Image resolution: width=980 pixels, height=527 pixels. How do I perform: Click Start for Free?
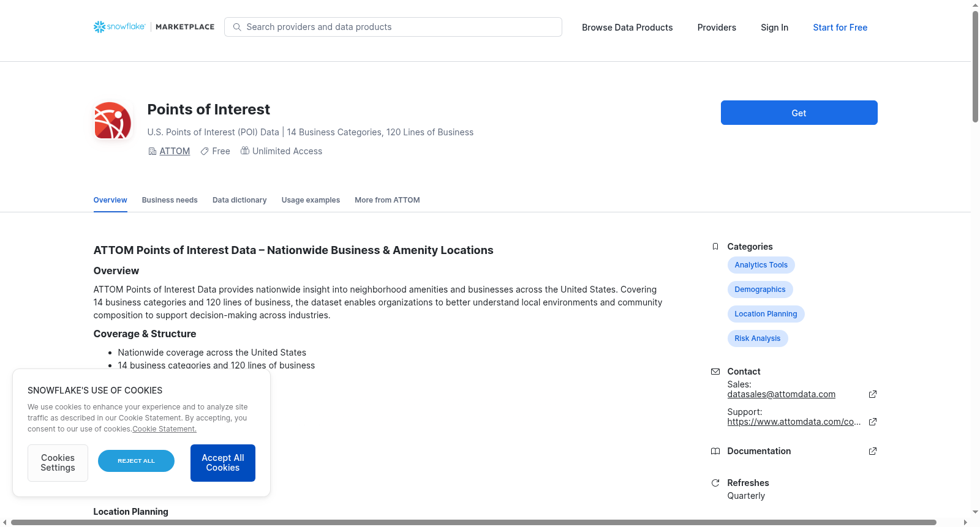tap(840, 28)
